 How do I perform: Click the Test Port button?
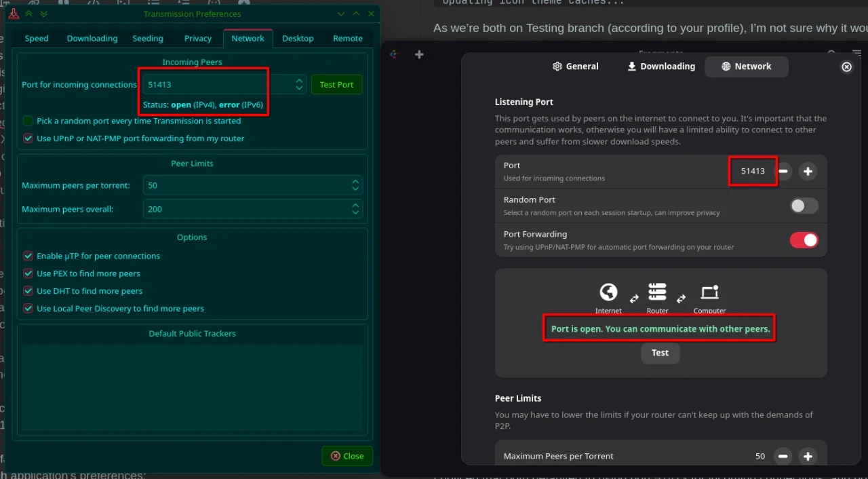[x=336, y=85]
